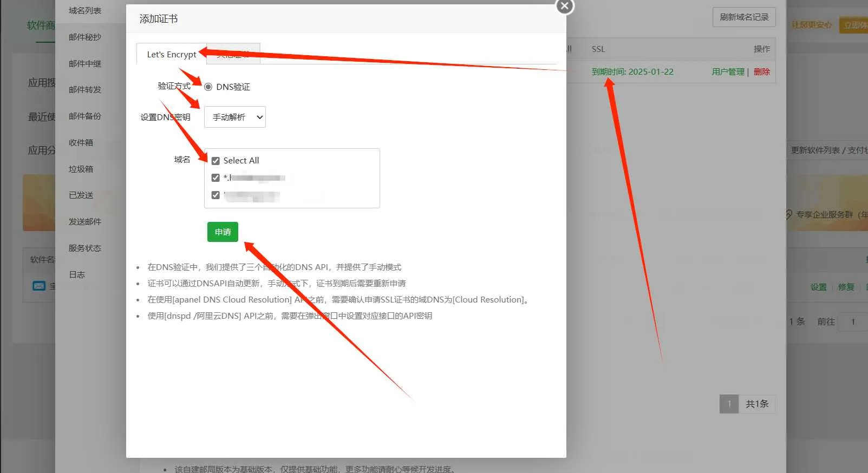Click page number 1 pagination button
The image size is (868, 473).
[729, 404]
